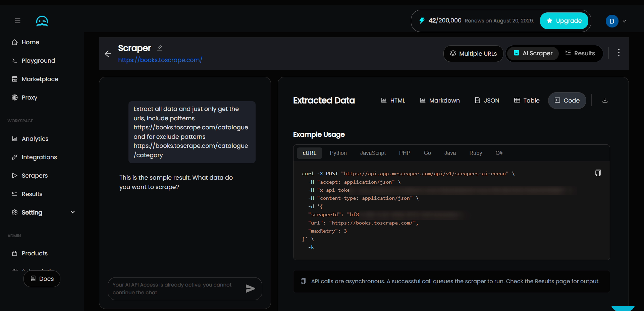This screenshot has height=311, width=644.
Task: Download extracted data with download icon
Action: pyautogui.click(x=605, y=100)
